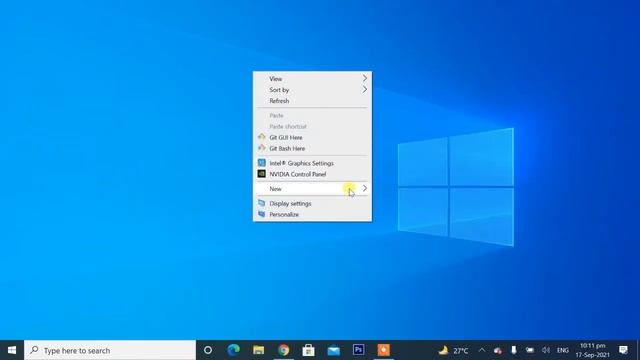The width and height of the screenshot is (640, 360).
Task: Click the NVIDIA Control Panel icon
Action: pos(262,174)
